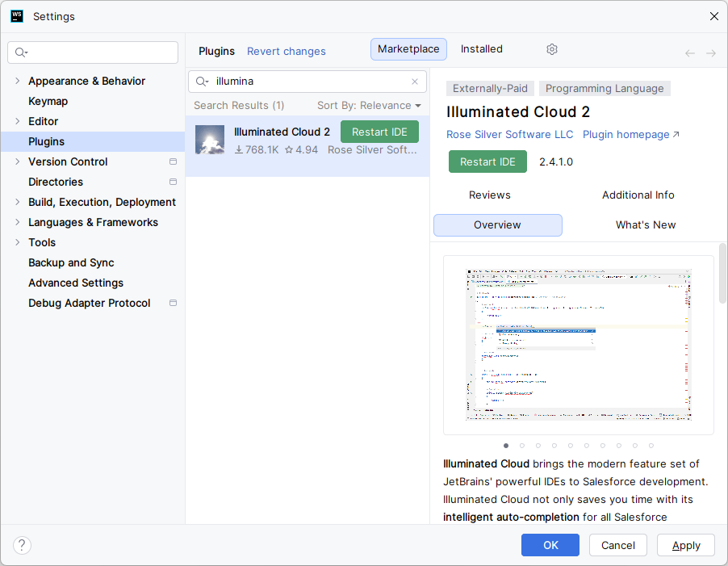Click the project-level icon beside Version Control

(x=174, y=161)
